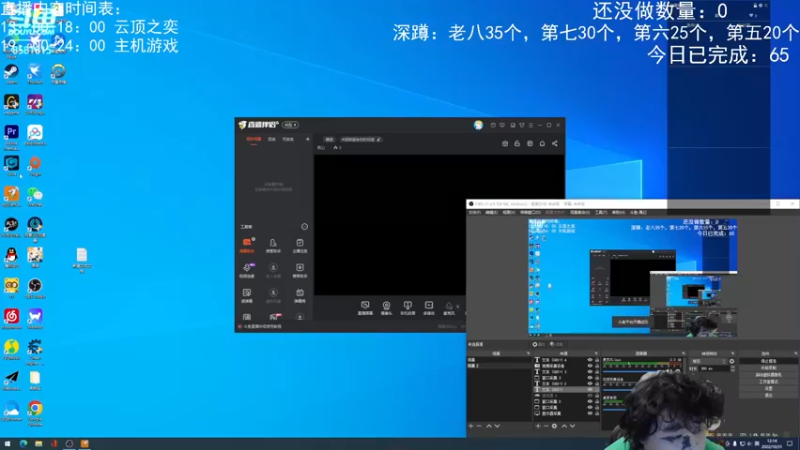Select the OBS Studio desktop icon
Viewport: 800px width, 450px height.
pyautogui.click(x=35, y=286)
